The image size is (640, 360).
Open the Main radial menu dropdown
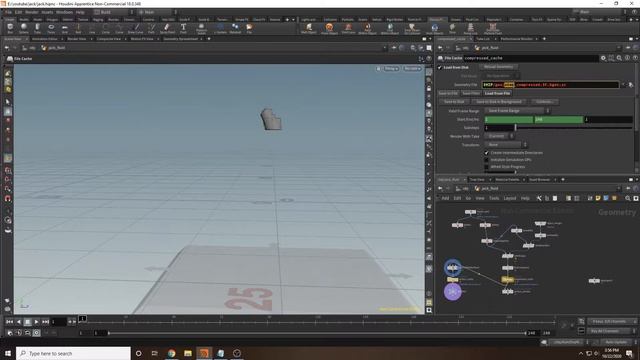pos(158,12)
